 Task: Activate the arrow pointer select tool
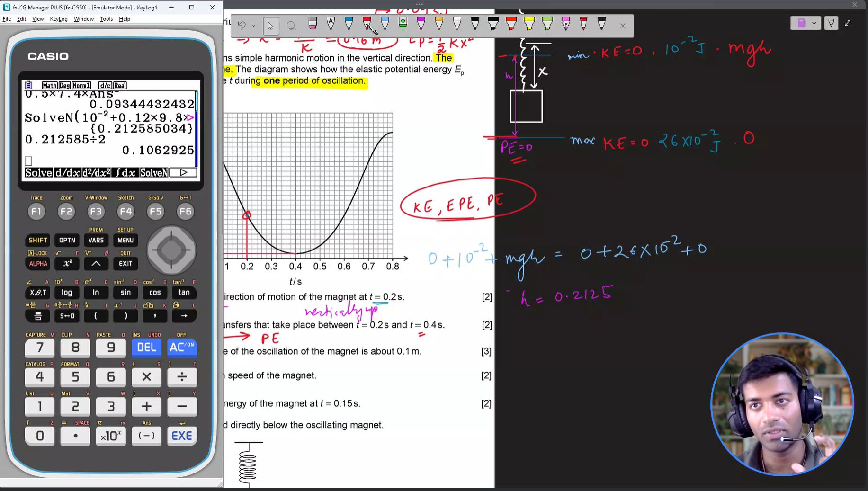pyautogui.click(x=270, y=26)
